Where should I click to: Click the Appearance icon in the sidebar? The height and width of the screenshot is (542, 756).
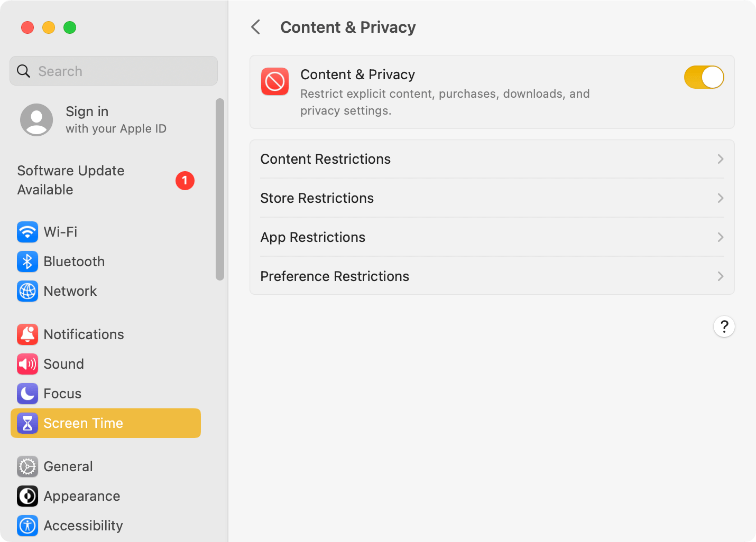[x=27, y=496]
